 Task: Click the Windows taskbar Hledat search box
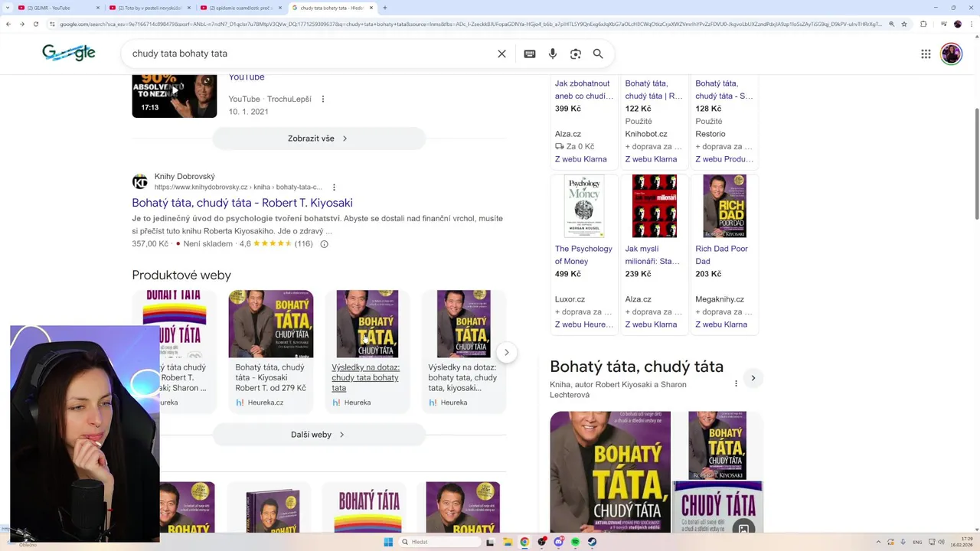point(439,542)
